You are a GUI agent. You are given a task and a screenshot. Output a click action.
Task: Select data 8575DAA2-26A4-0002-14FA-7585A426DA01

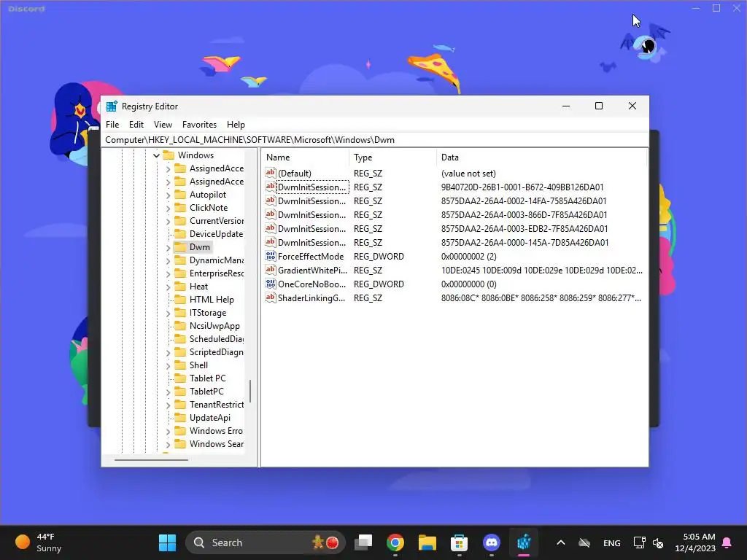pyautogui.click(x=524, y=201)
